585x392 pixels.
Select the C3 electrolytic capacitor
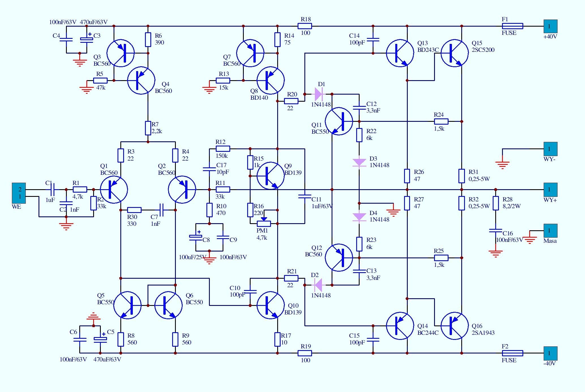tap(86, 40)
